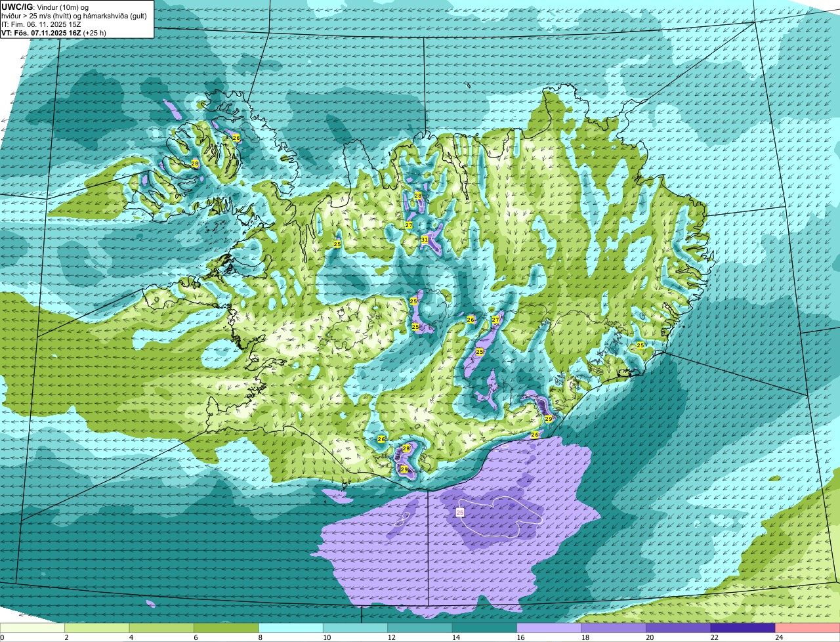Click the yellow 31 gust label
840x642 pixels.
pos(425,240)
